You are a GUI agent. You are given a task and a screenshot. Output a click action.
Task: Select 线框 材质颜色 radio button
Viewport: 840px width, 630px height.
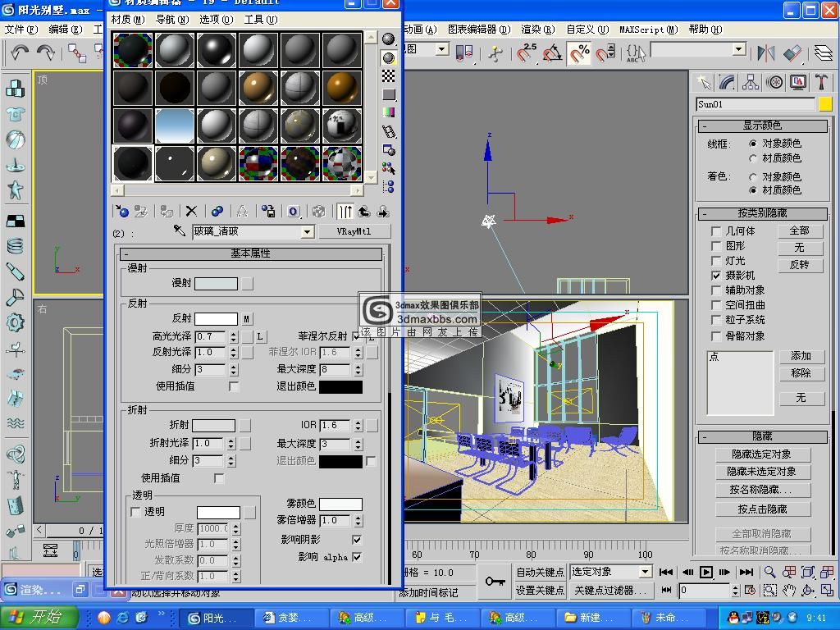(753, 158)
